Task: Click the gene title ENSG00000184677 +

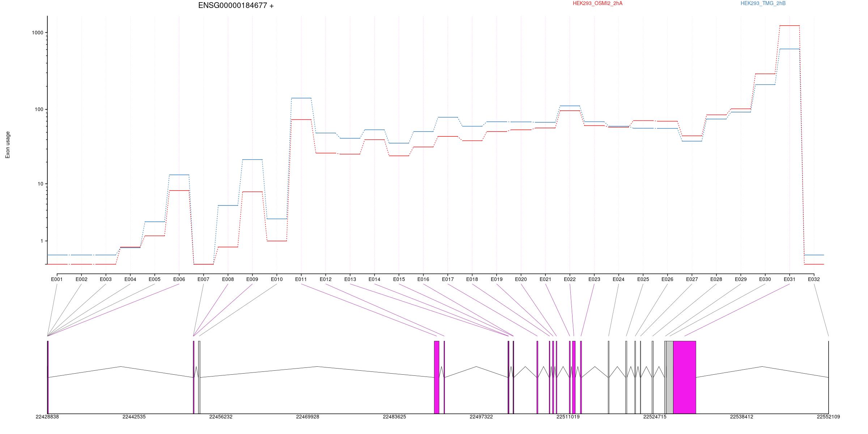Action: click(236, 5)
